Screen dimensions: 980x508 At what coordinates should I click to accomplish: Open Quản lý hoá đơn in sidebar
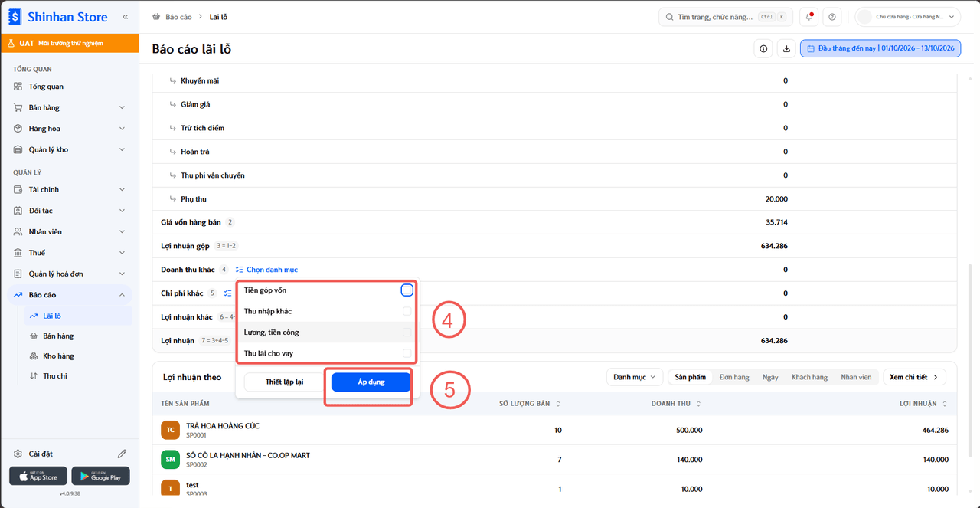70,274
